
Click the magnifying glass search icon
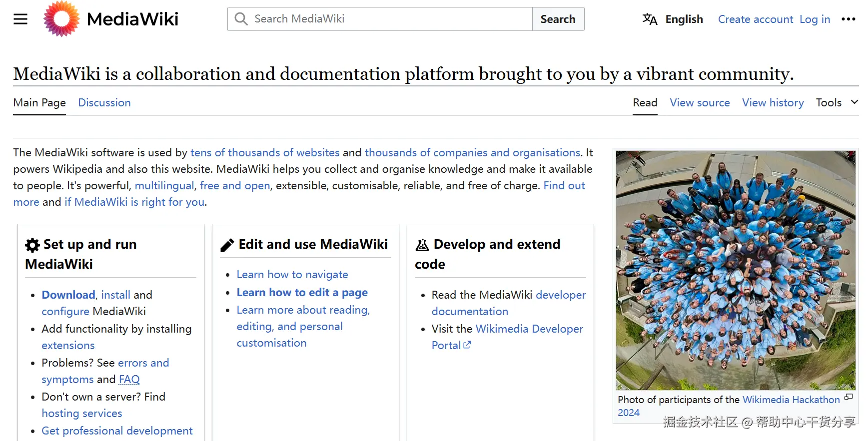[241, 19]
